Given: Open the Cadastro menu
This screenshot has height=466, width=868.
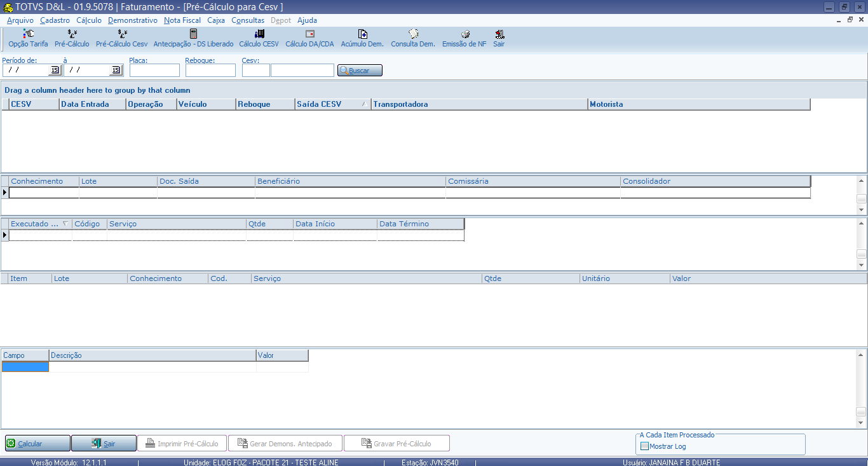Looking at the screenshot, I should pos(55,20).
